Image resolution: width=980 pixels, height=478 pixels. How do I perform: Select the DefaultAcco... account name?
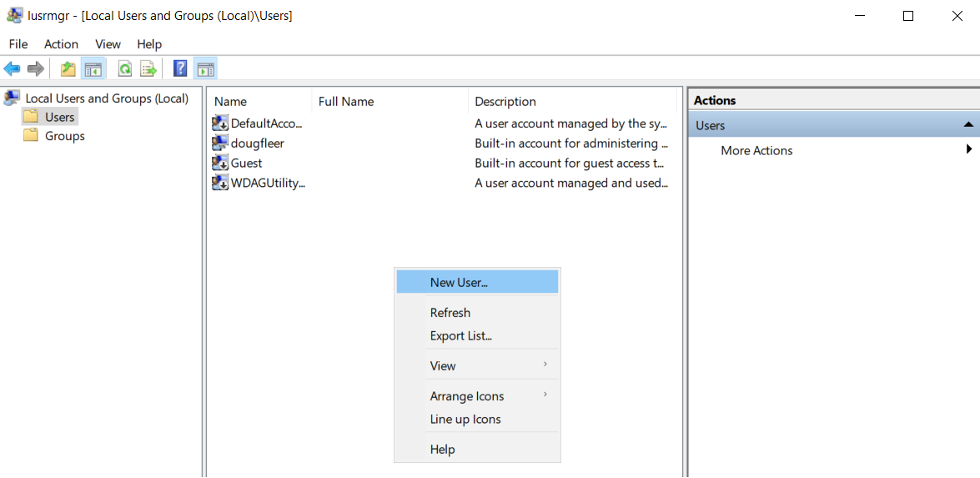point(267,123)
